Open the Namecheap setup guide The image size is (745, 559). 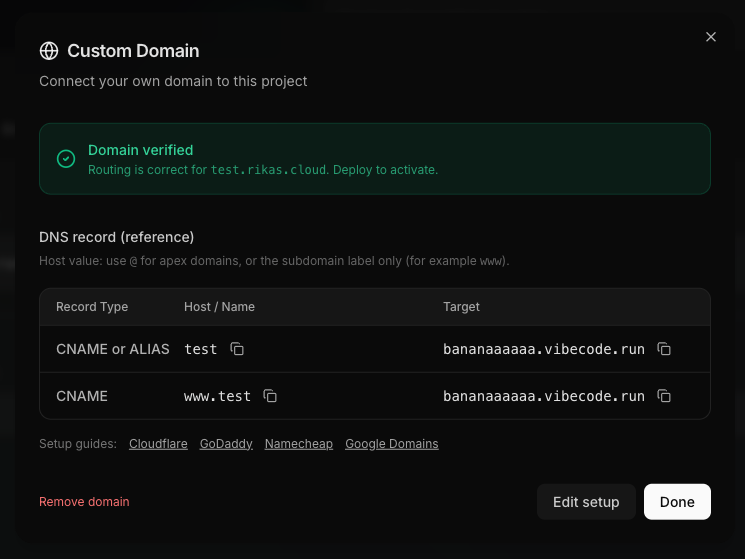click(299, 444)
